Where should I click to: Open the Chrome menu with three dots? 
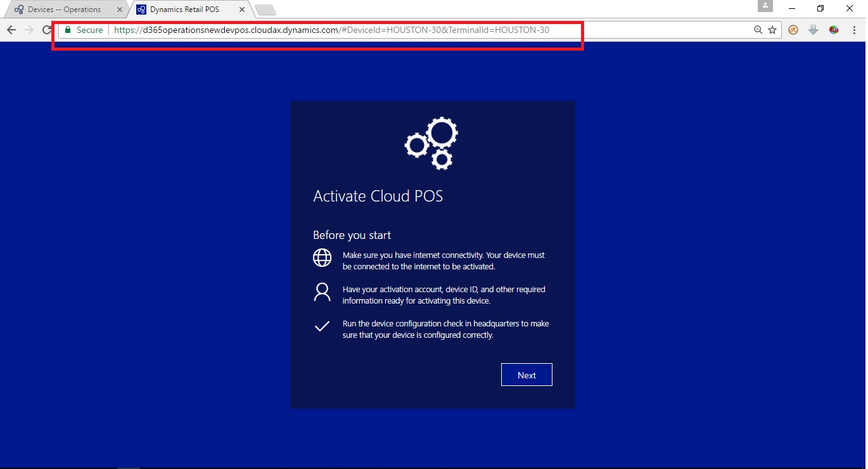pyautogui.click(x=854, y=30)
